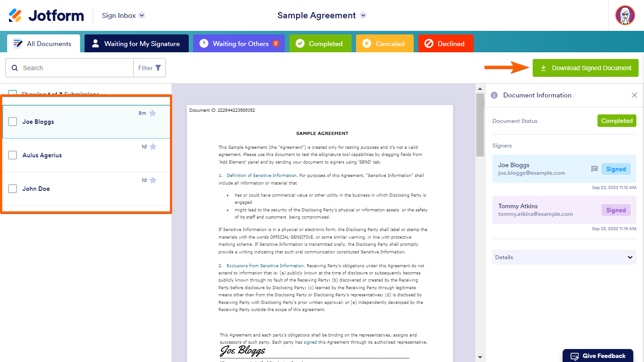The width and height of the screenshot is (644, 362).
Task: Open the Give Feedback widget
Action: click(598, 356)
